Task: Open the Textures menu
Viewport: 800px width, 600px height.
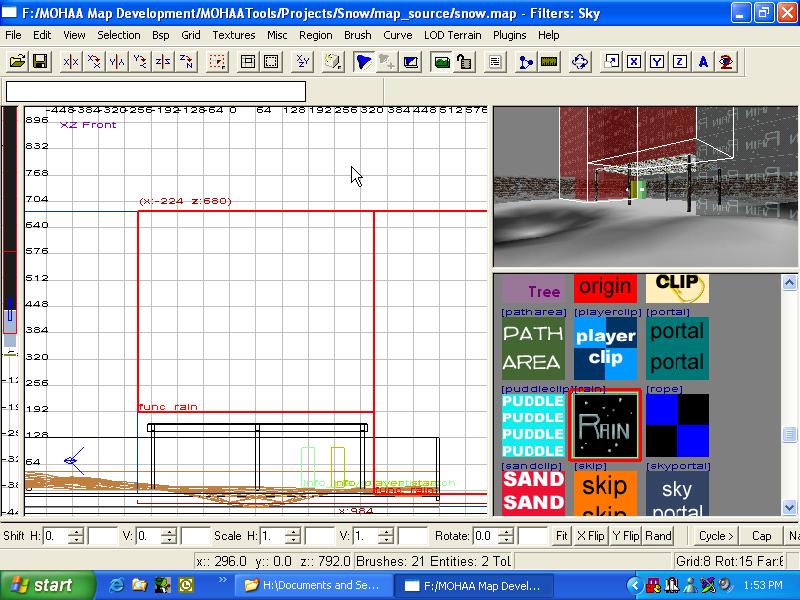Action: coord(234,35)
